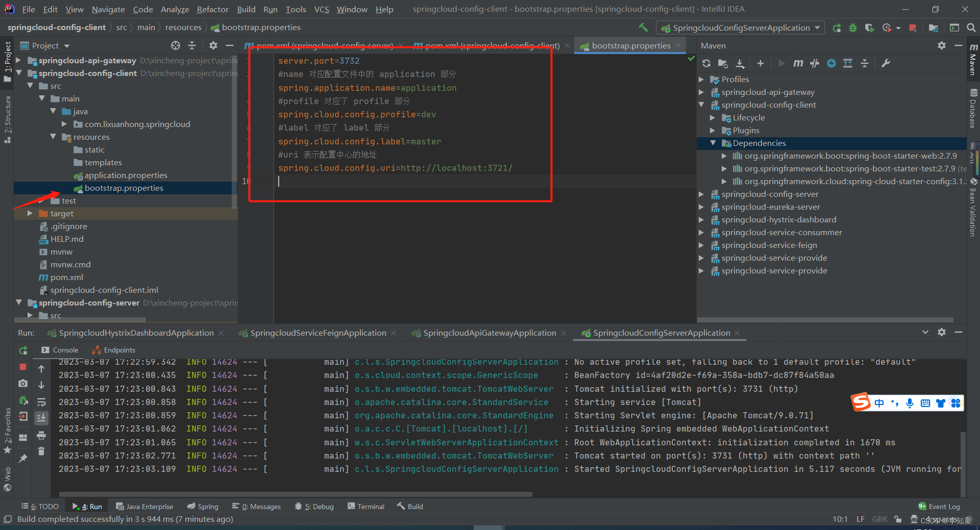Screen dimensions: 980x530
Task: Open Maven Settings wrench icon
Action: coord(886,63)
